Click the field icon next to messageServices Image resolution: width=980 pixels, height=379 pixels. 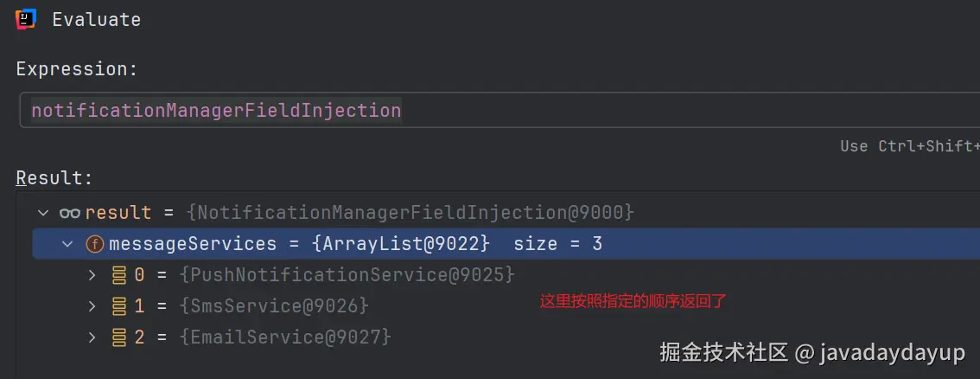point(94,244)
